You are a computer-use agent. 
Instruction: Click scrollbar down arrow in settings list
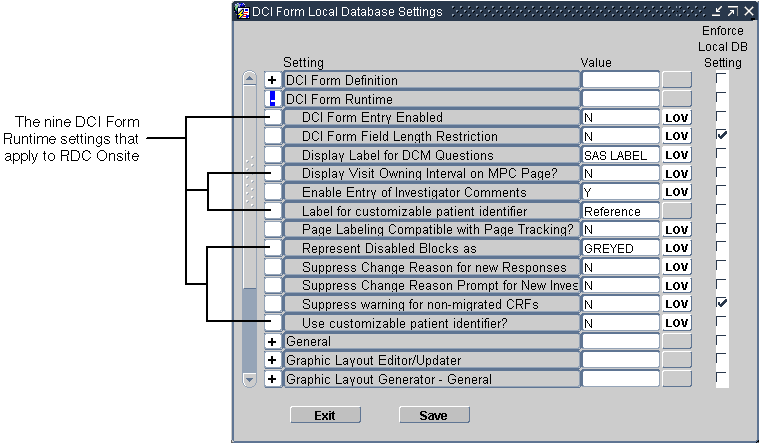[x=250, y=380]
